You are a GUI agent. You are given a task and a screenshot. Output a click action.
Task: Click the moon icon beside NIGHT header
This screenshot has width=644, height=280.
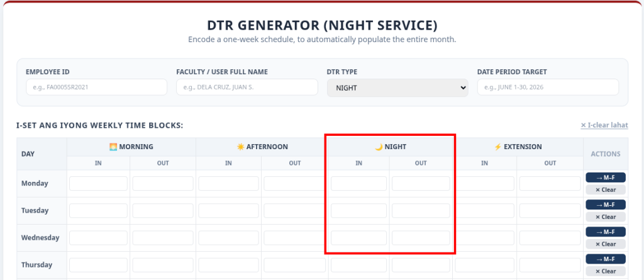pos(379,147)
